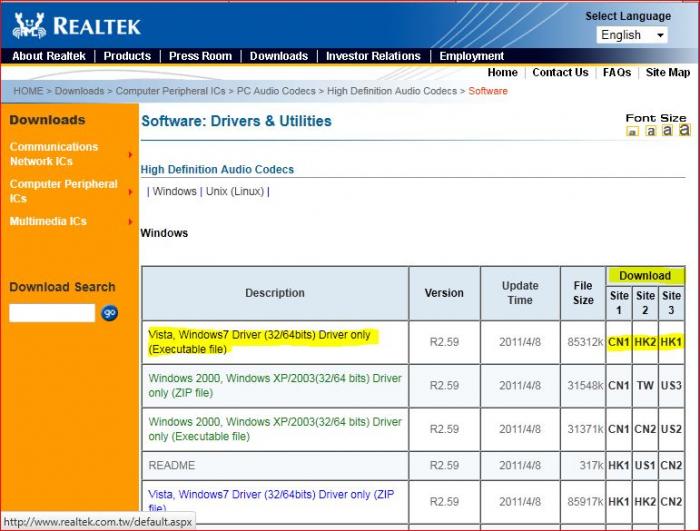Viewport: 700px width, 531px height.
Task: Open Multimedia ICs sidebar item
Action: click(48, 221)
